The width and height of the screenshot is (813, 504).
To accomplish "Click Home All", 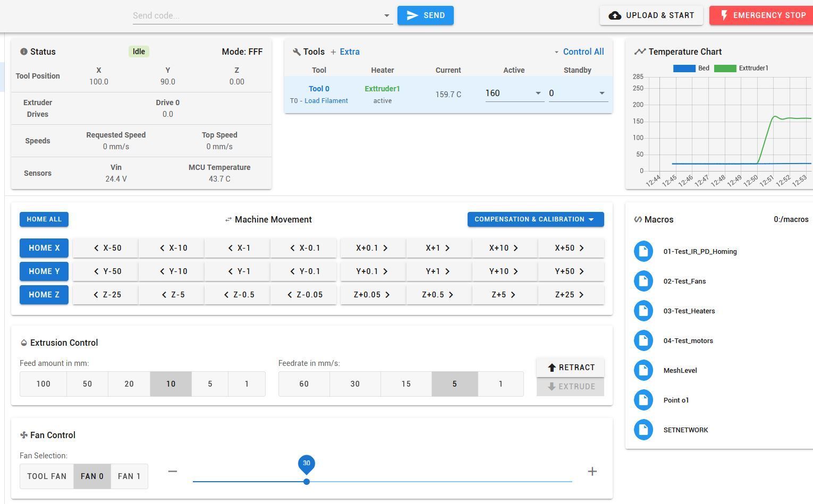I will pyautogui.click(x=44, y=219).
